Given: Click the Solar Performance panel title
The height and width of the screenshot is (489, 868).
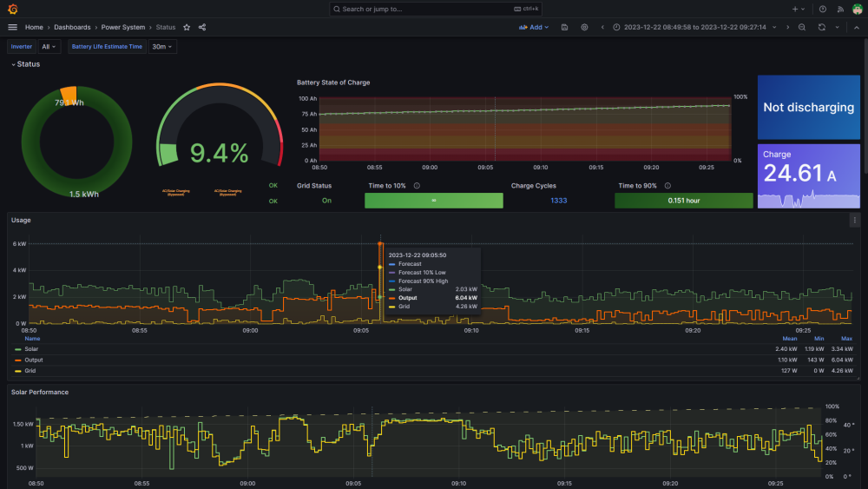Looking at the screenshot, I should (40, 392).
